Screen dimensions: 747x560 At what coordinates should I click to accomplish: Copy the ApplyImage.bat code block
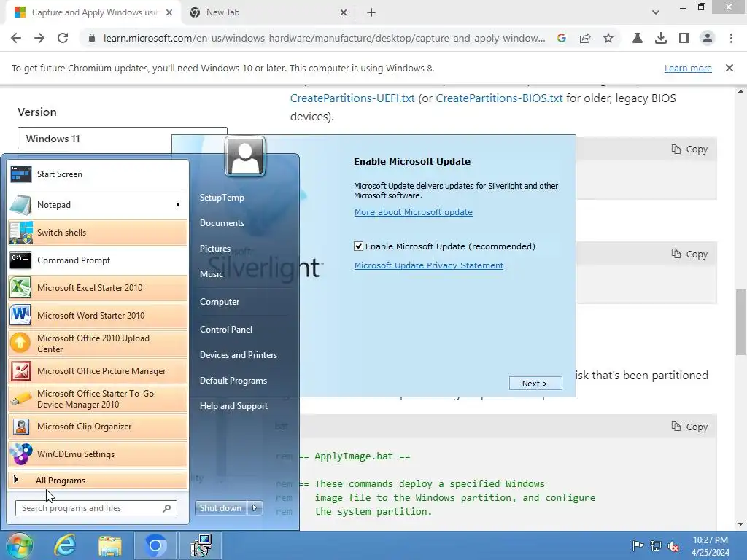pyautogui.click(x=690, y=427)
